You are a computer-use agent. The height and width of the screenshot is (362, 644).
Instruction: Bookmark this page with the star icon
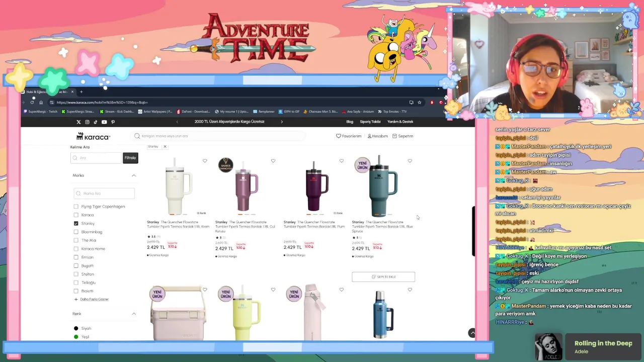click(419, 103)
